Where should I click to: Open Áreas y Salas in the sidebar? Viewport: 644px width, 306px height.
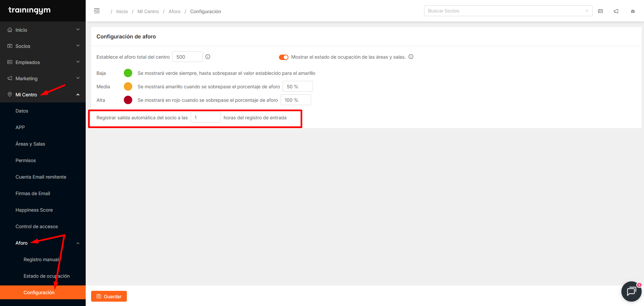click(x=30, y=144)
